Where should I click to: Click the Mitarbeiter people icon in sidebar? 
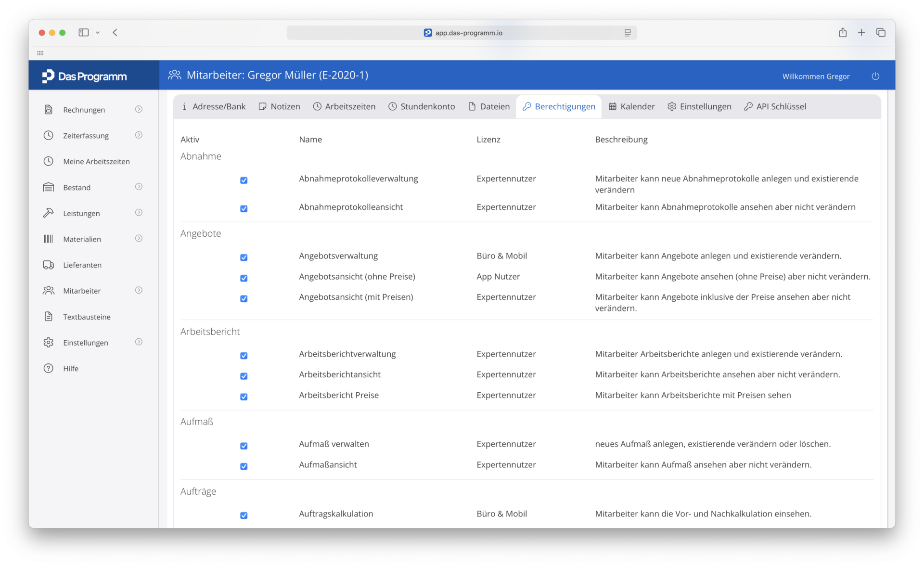point(49,291)
